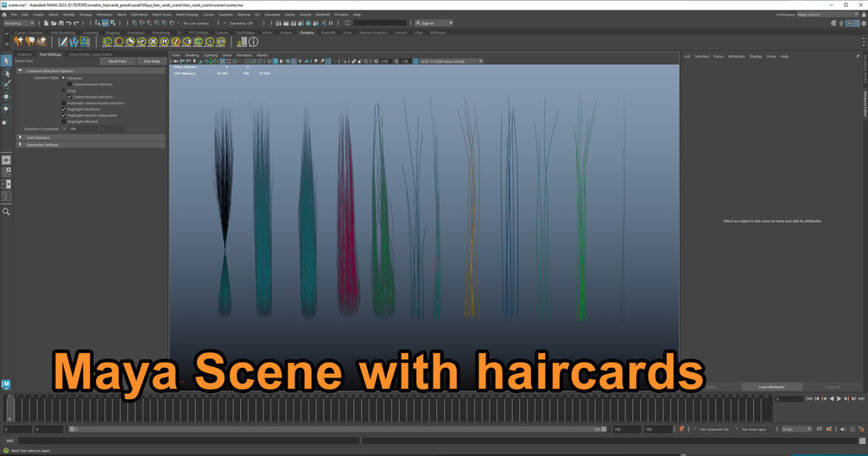Open the search magnifier in toolbox
868x456 pixels.
pos(6,212)
